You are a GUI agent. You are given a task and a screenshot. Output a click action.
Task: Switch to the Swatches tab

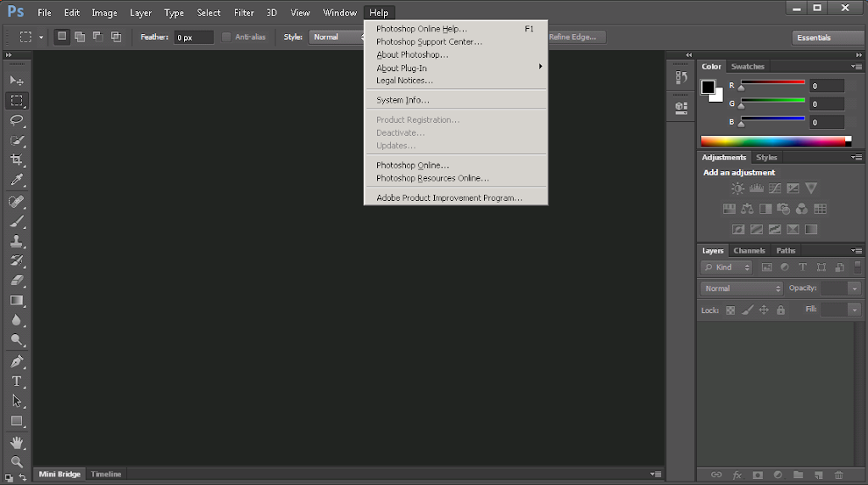pyautogui.click(x=748, y=66)
